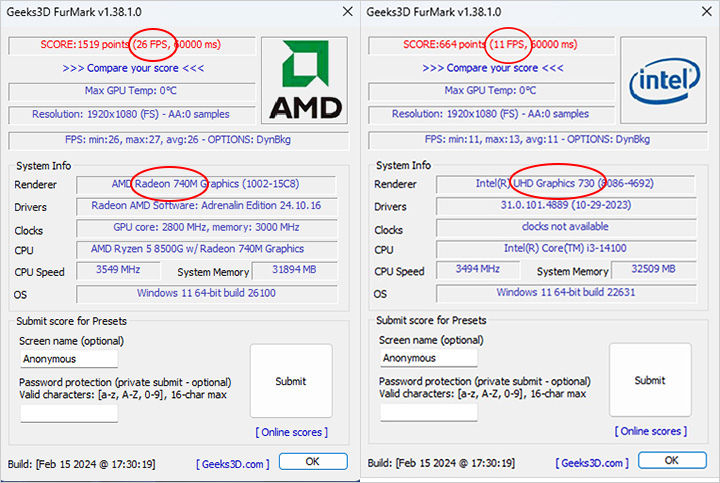Click the Build date text in AMD window

(x=82, y=465)
